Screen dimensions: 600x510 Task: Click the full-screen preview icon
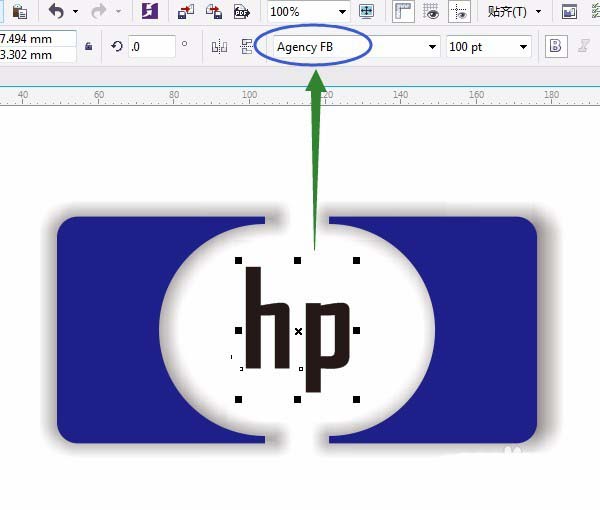click(367, 11)
